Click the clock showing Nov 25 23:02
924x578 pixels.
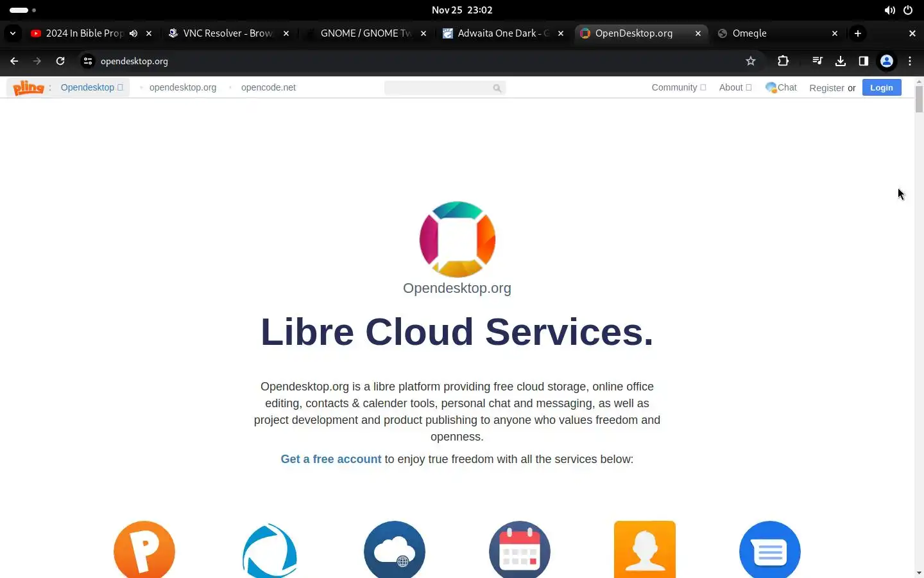[462, 10]
